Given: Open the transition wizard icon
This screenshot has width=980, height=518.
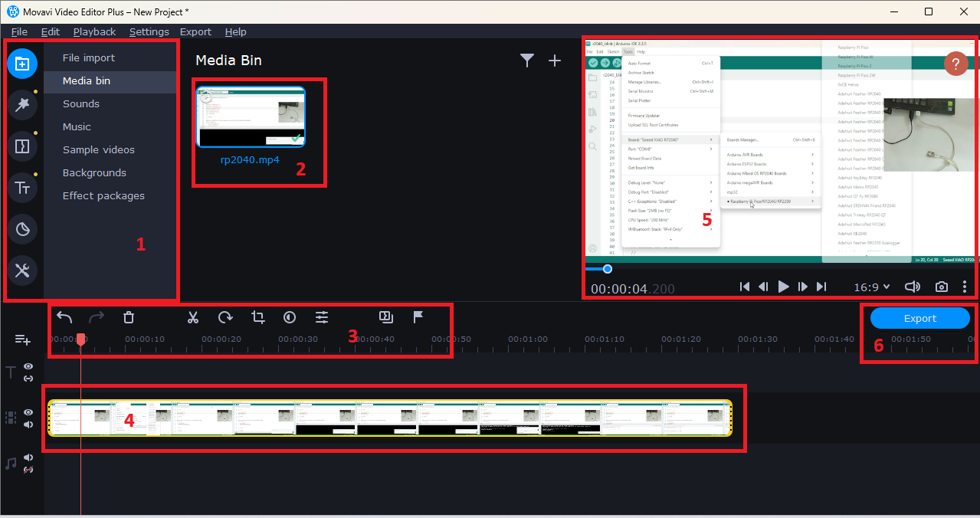Looking at the screenshot, I should (x=386, y=316).
